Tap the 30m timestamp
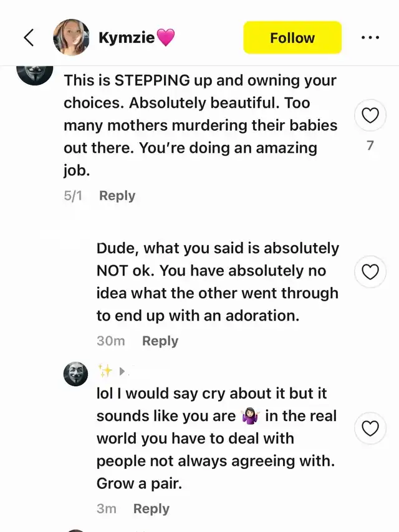The height and width of the screenshot is (532, 399). click(110, 341)
